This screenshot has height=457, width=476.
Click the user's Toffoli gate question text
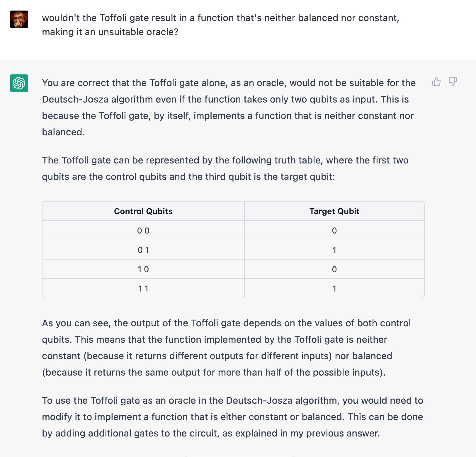pos(220,25)
